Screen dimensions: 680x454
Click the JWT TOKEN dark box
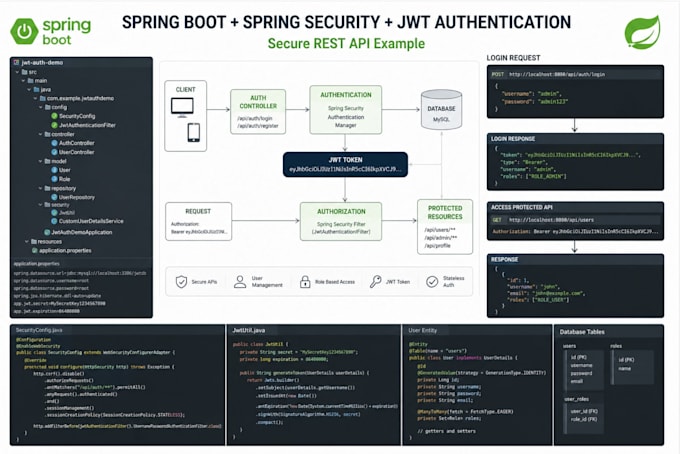345,164
